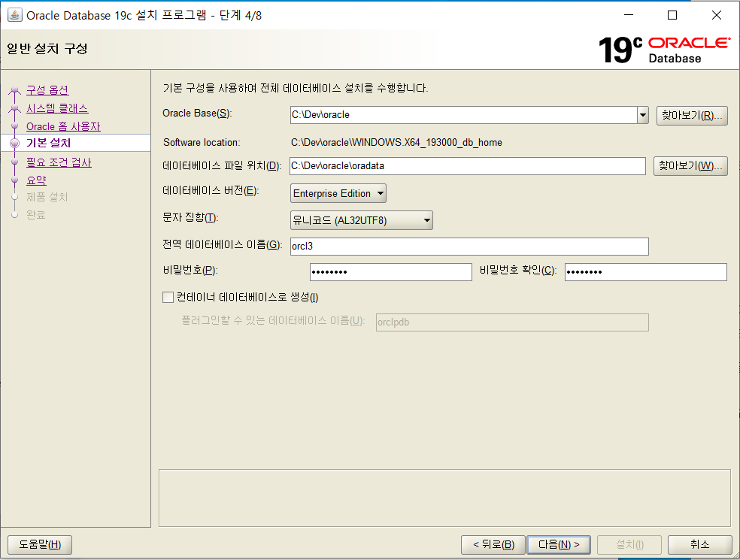Focus the 비밀번호(P) password field

coord(391,272)
